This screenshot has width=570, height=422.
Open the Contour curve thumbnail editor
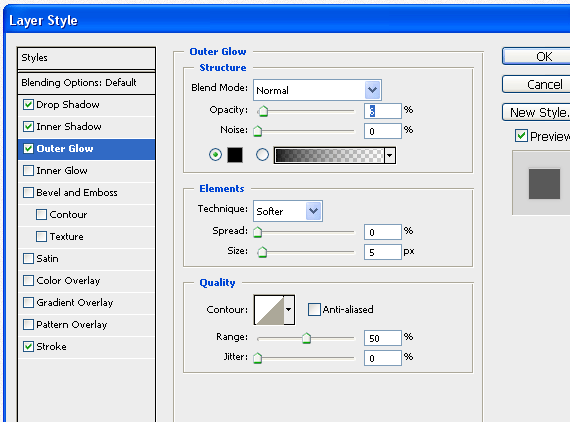point(269,310)
